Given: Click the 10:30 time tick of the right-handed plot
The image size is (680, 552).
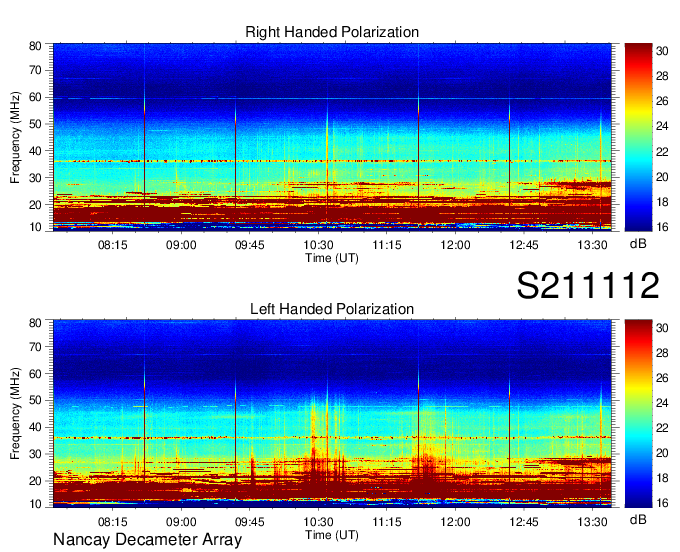Looking at the screenshot, I should [x=318, y=245].
